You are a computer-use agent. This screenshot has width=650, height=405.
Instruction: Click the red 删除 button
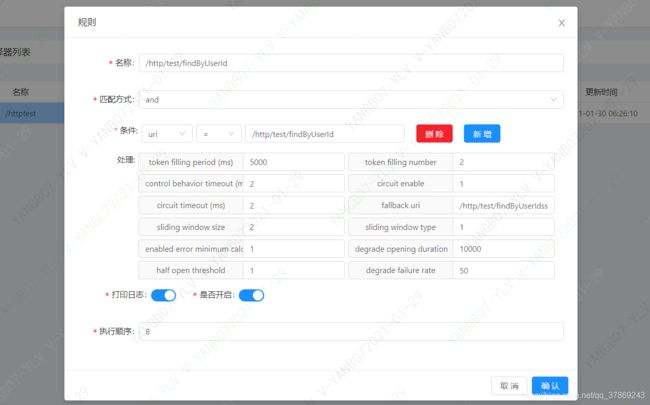point(434,134)
